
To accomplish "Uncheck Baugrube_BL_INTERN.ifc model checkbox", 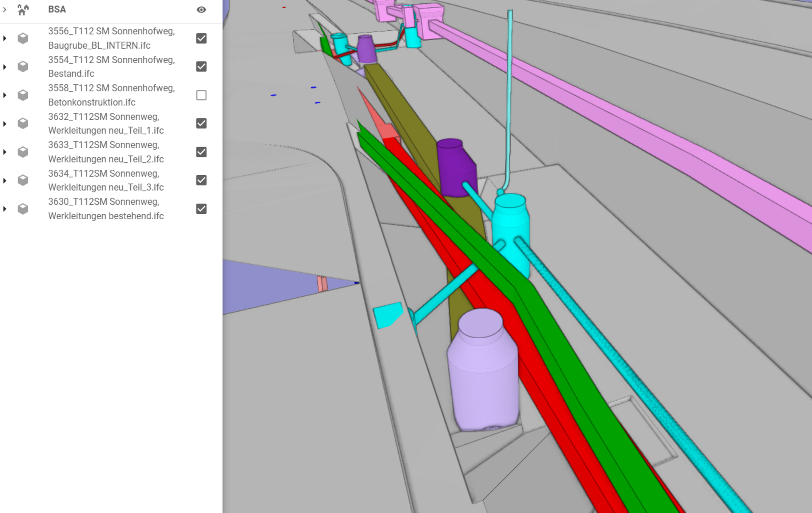I will pos(201,38).
